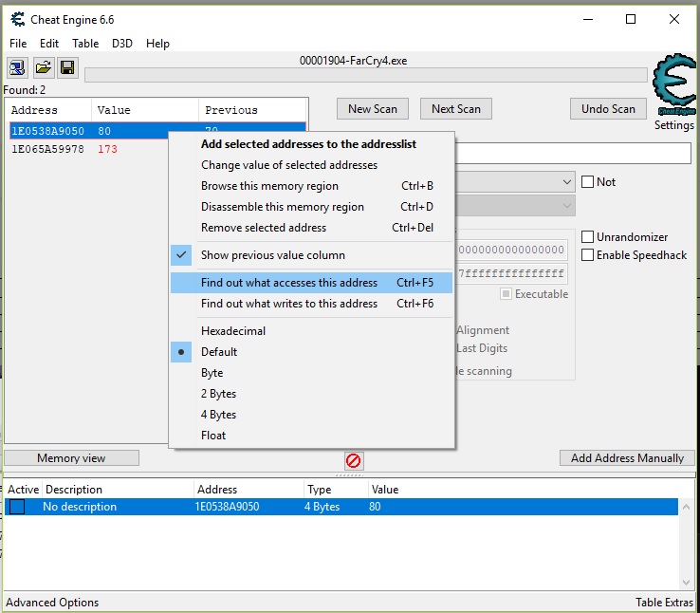Select the Float display type option
The image size is (700, 613).
click(x=213, y=436)
